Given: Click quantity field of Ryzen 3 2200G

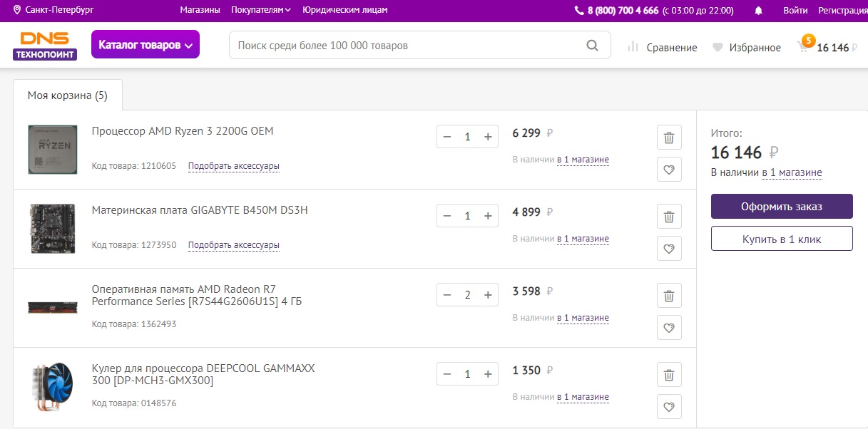Looking at the screenshot, I should 467,137.
